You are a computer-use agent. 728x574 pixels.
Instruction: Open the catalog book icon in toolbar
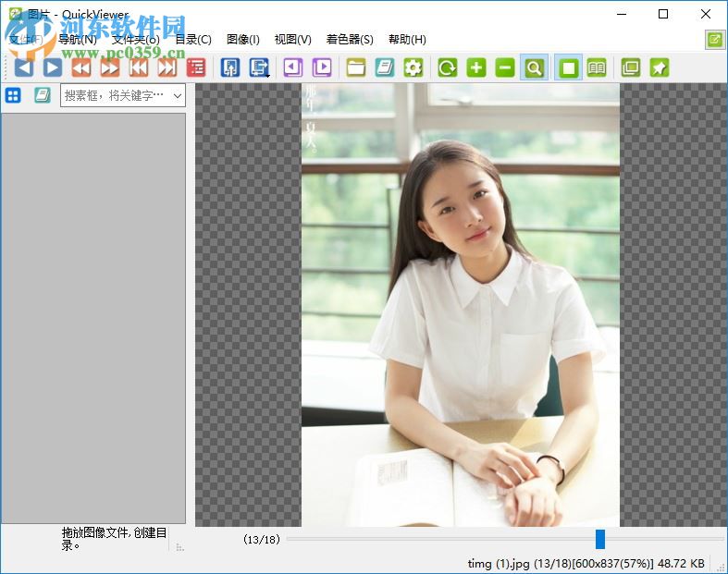[x=385, y=68]
